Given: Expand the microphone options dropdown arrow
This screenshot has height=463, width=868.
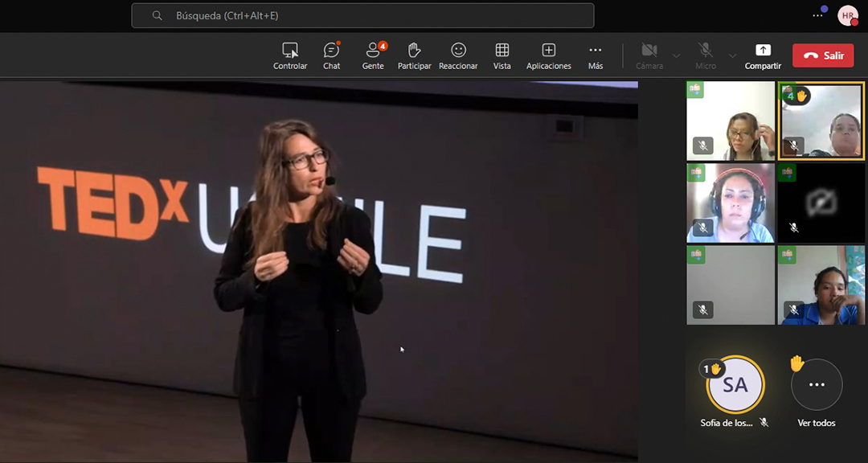Looking at the screenshot, I should (x=732, y=56).
